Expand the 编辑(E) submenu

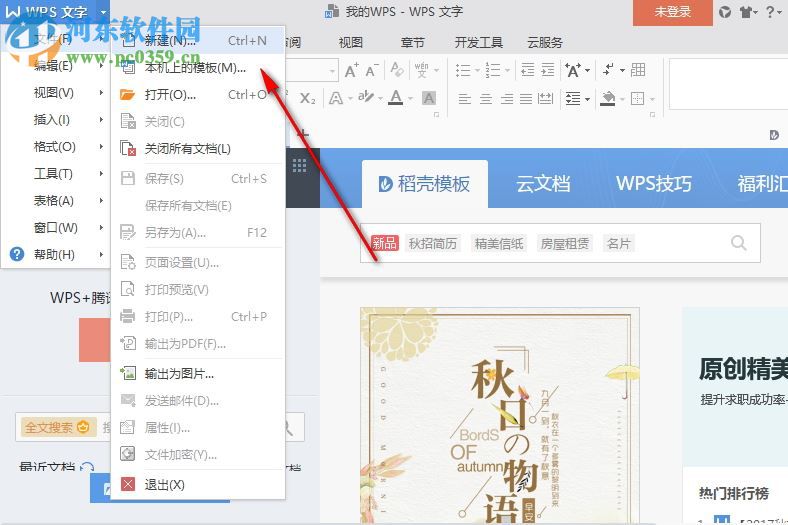click(x=55, y=66)
